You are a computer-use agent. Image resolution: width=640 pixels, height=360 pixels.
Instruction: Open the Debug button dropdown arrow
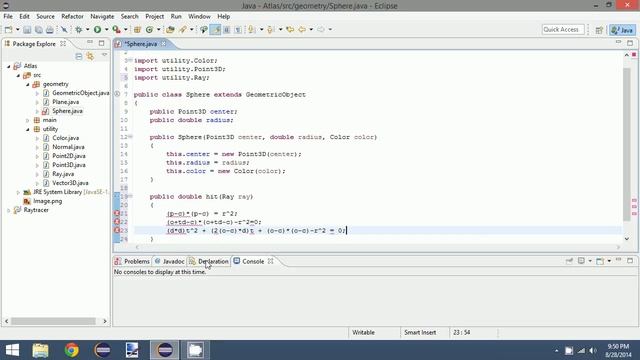coord(87,29)
